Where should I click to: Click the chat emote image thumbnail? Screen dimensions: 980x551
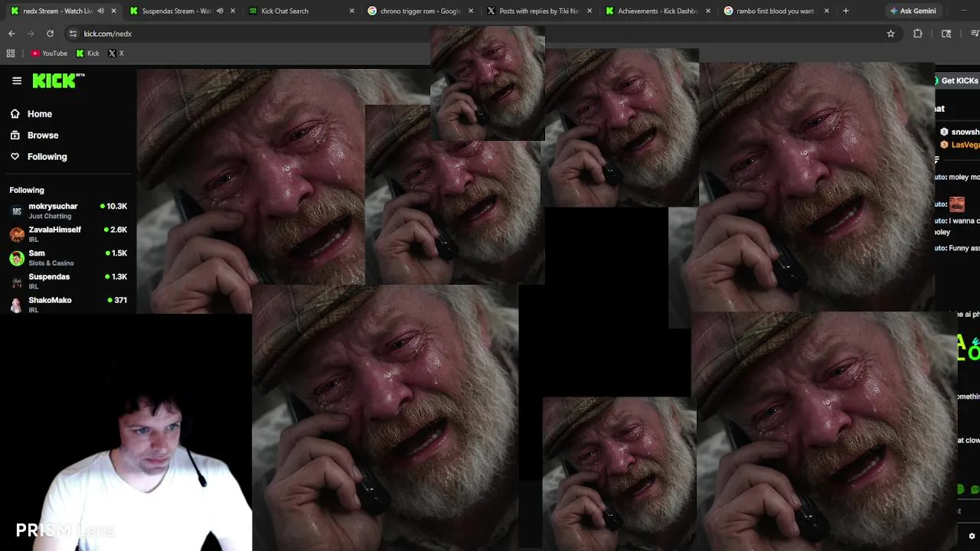[957, 204]
